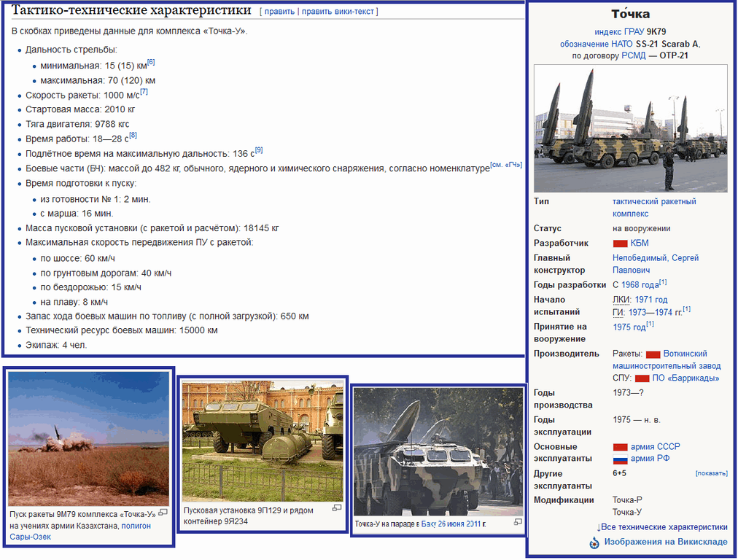Open the «1973—1974» test years link

(650, 313)
